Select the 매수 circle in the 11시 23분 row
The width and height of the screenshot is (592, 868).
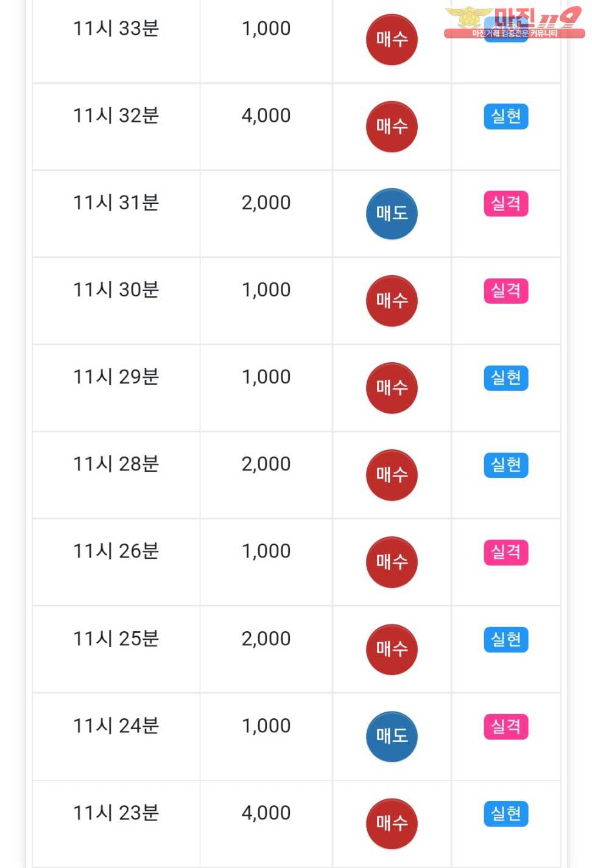coord(392,824)
